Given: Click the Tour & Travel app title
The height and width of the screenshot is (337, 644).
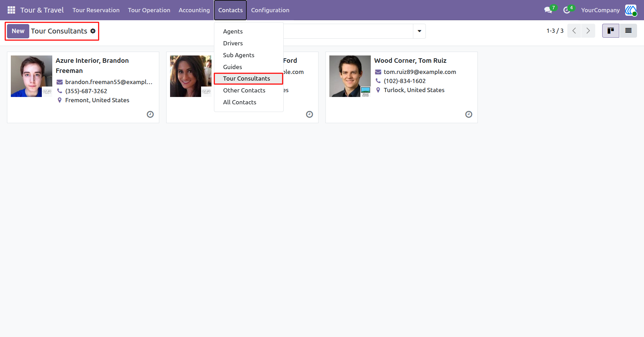Looking at the screenshot, I should pyautogui.click(x=42, y=10).
